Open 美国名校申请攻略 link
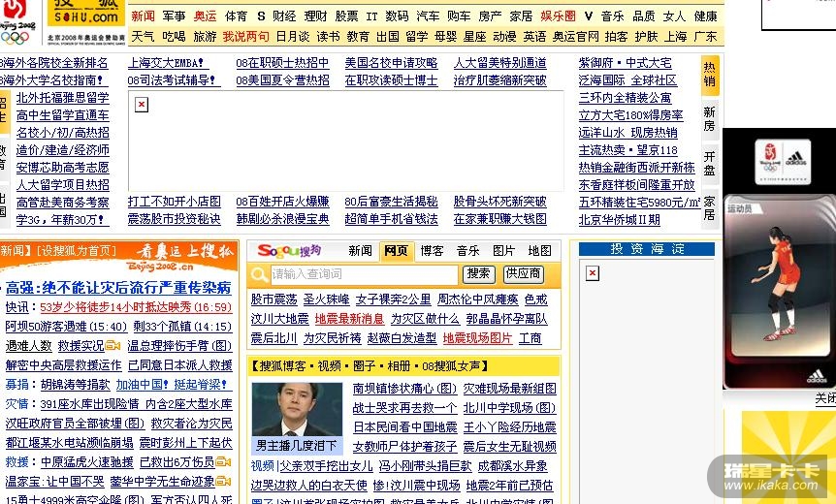Viewport: 836px width, 504px height. pos(392,63)
